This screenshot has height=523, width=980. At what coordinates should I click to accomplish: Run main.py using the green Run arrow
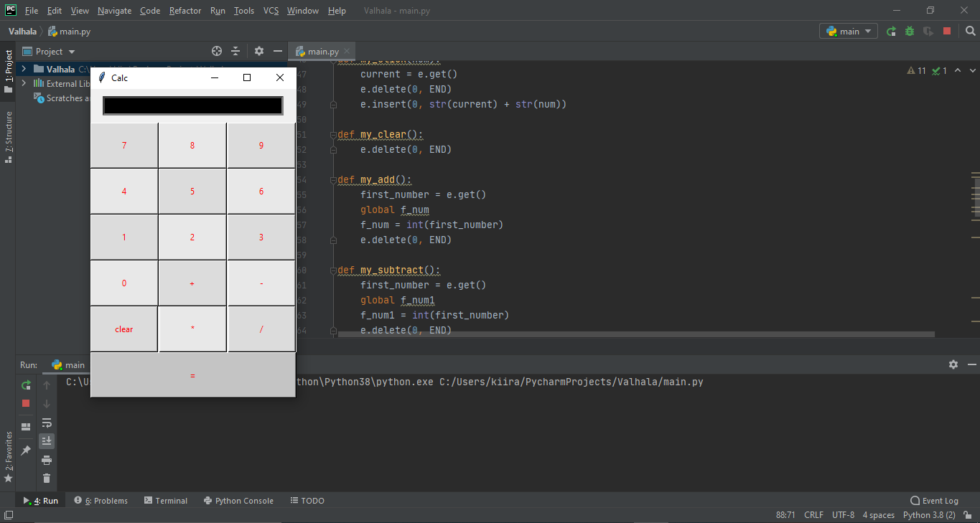click(892, 31)
